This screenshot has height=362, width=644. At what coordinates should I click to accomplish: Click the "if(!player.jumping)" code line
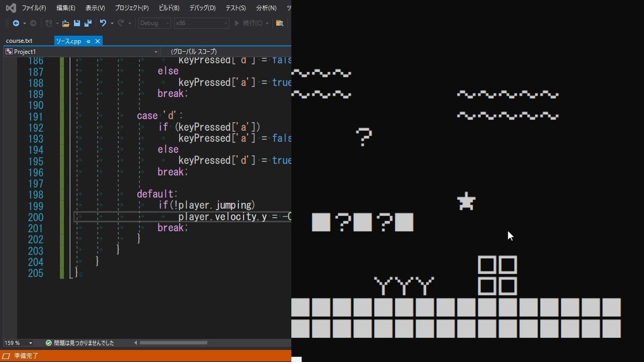pos(207,205)
